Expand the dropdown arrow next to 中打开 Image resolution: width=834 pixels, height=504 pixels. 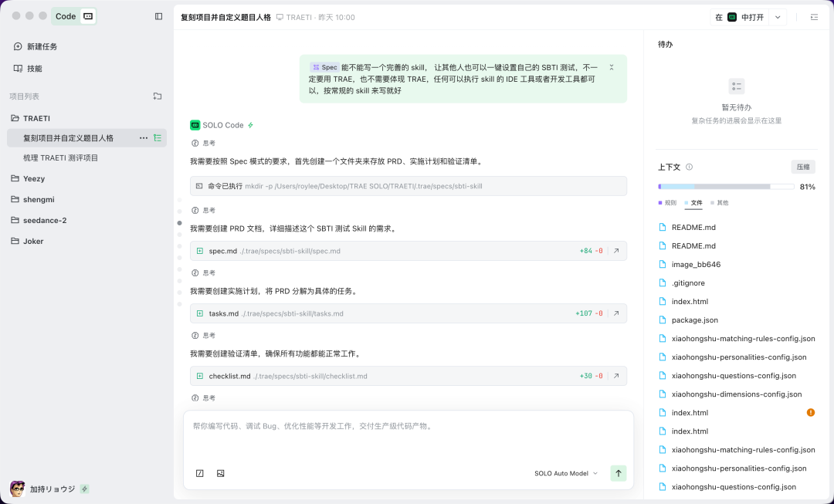(x=779, y=17)
